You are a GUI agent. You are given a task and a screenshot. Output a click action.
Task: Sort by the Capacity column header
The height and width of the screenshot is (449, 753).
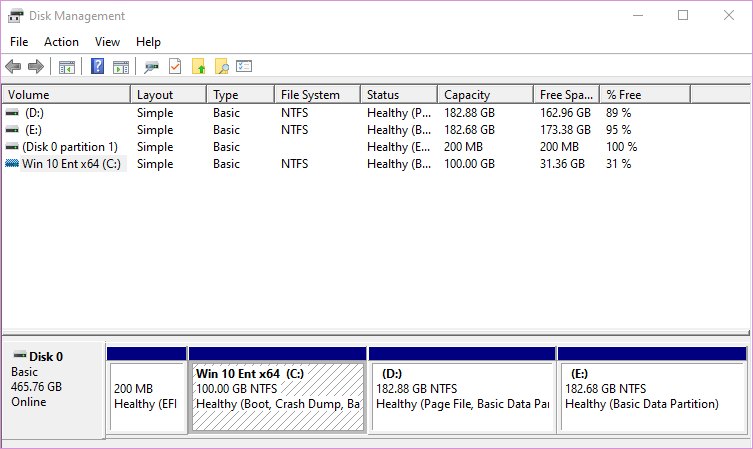tap(486, 95)
